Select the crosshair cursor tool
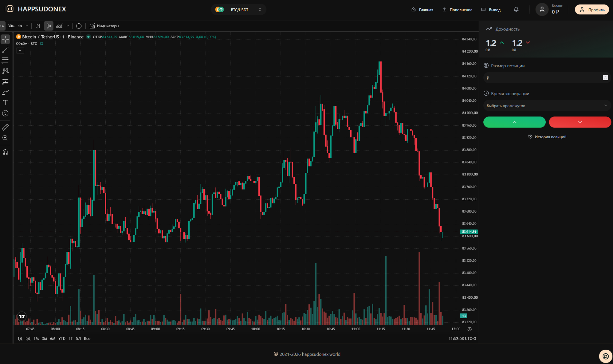The width and height of the screenshot is (613, 364). (x=5, y=39)
